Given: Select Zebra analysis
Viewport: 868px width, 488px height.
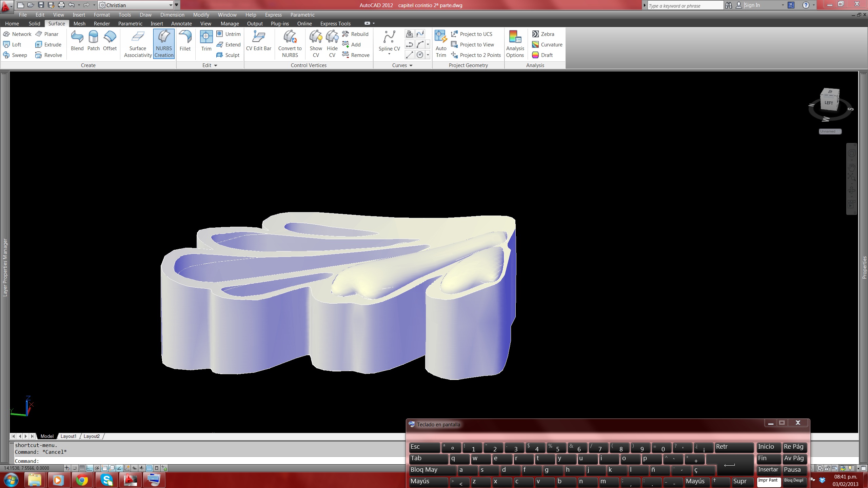Looking at the screenshot, I should click(x=543, y=34).
